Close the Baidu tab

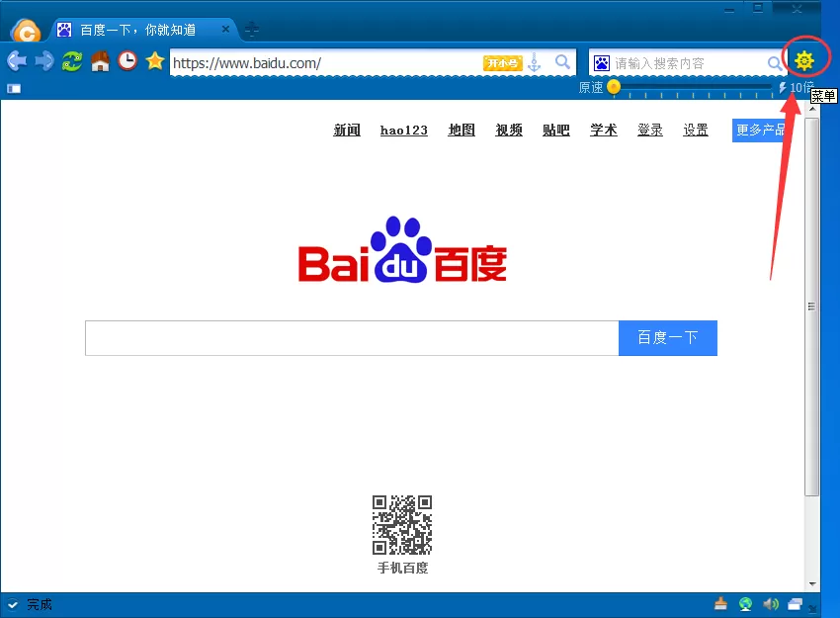[x=226, y=29]
